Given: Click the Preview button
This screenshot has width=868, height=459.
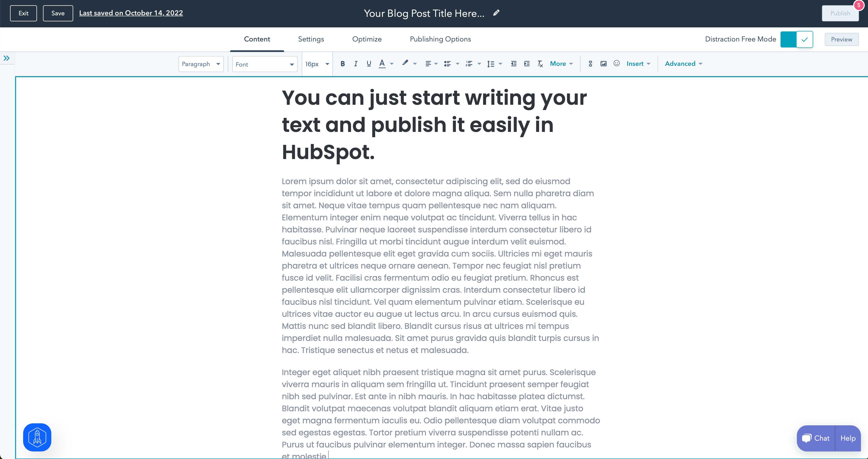Looking at the screenshot, I should click(842, 39).
